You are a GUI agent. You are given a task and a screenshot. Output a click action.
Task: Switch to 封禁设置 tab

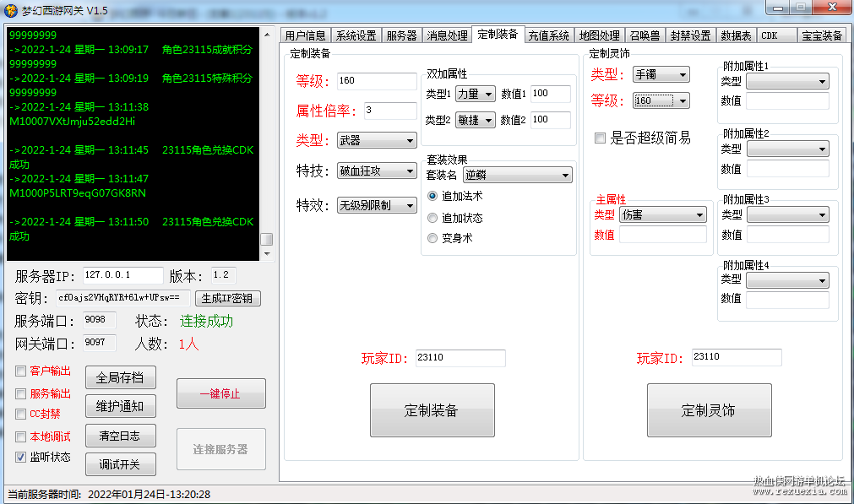[x=691, y=35]
